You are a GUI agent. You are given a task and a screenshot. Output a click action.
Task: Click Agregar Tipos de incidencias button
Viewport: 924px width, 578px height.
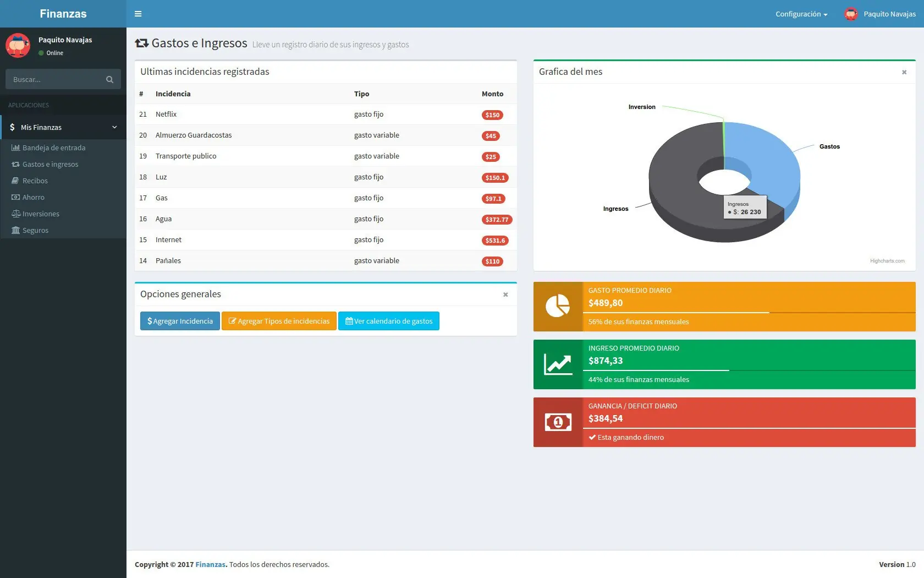[279, 321]
